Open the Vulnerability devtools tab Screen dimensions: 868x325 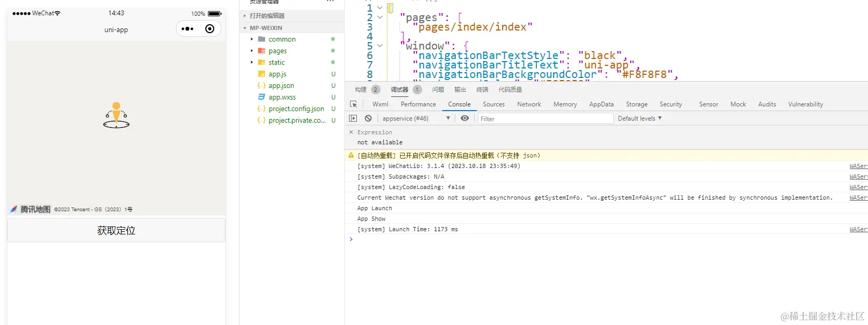point(805,104)
